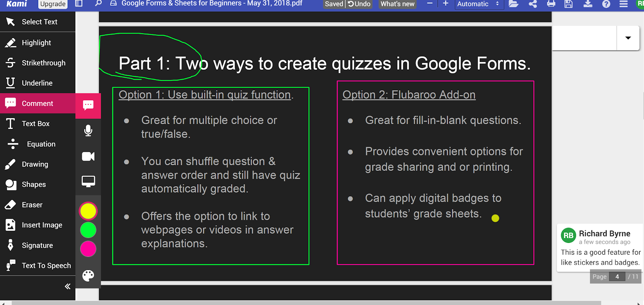Choose the Select Text tool
Image resolution: width=644 pixels, height=305 pixels.
click(37, 22)
